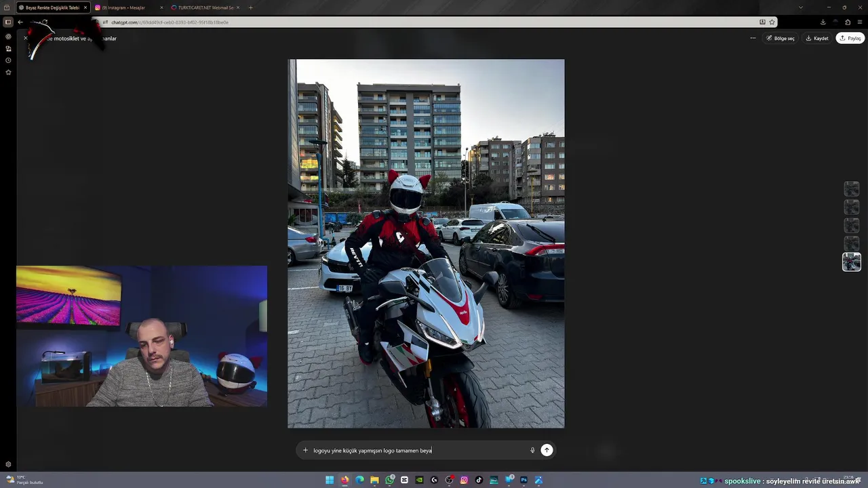Open Microsoft Edge from taskbar
The image size is (868, 488).
click(x=359, y=480)
